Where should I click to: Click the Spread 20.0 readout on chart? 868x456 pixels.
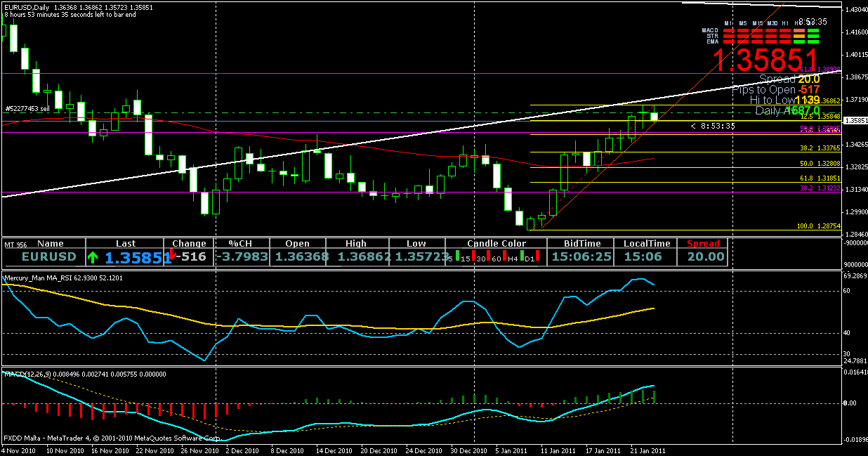[789, 79]
